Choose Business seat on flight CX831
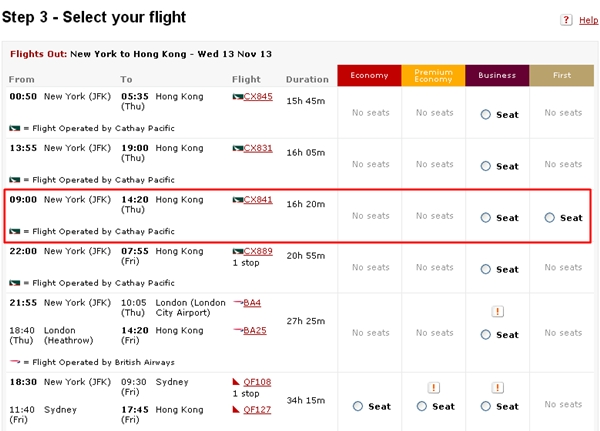Viewport: 600px width, 431px height. 486,166
